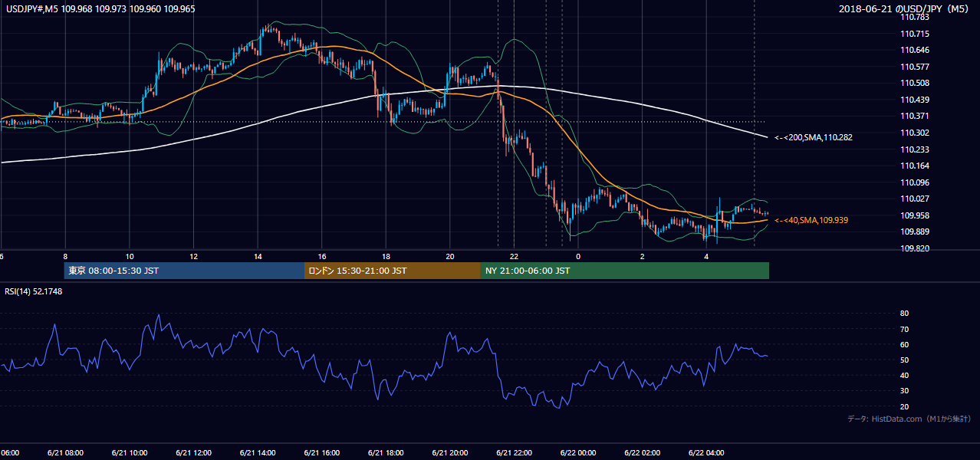This screenshot has width=980, height=460.
Task: Click the RSI(14) 52.1748 indicator label
Action: pos(34,291)
